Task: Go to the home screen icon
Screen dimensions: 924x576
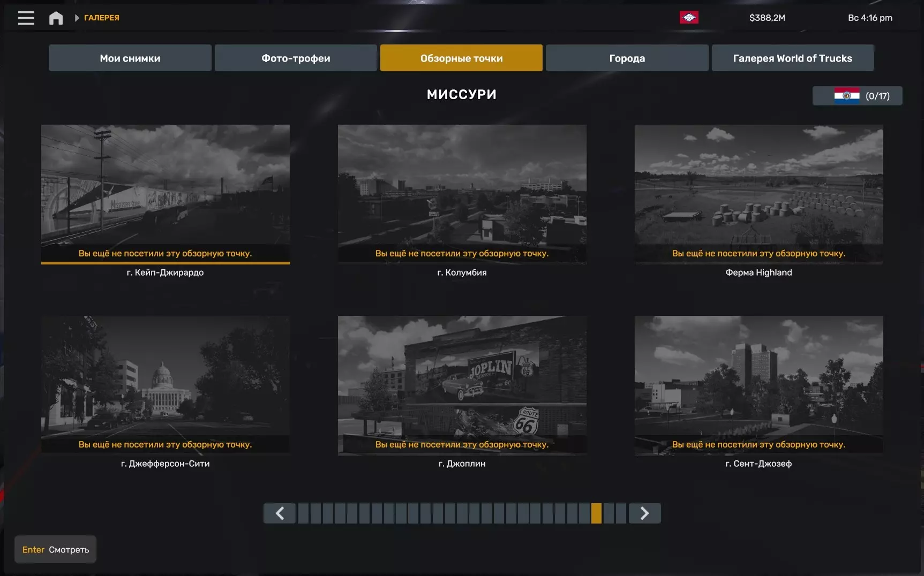Action: [56, 18]
